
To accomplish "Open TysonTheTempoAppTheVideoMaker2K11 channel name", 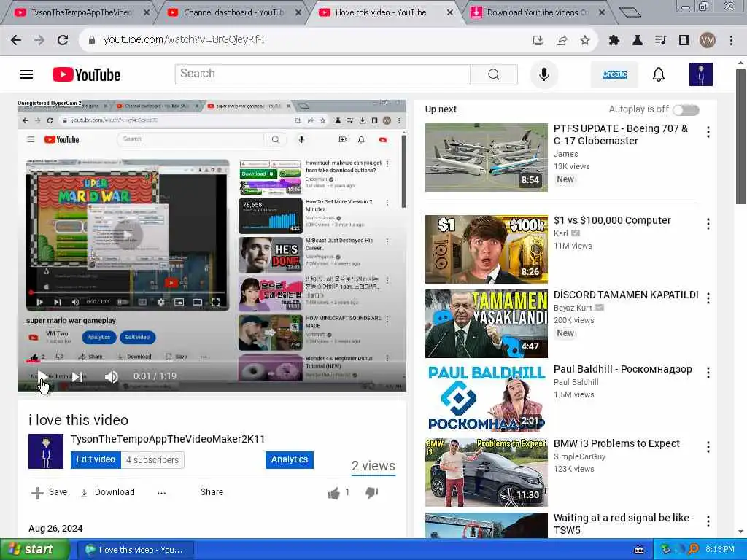I will (x=168, y=439).
